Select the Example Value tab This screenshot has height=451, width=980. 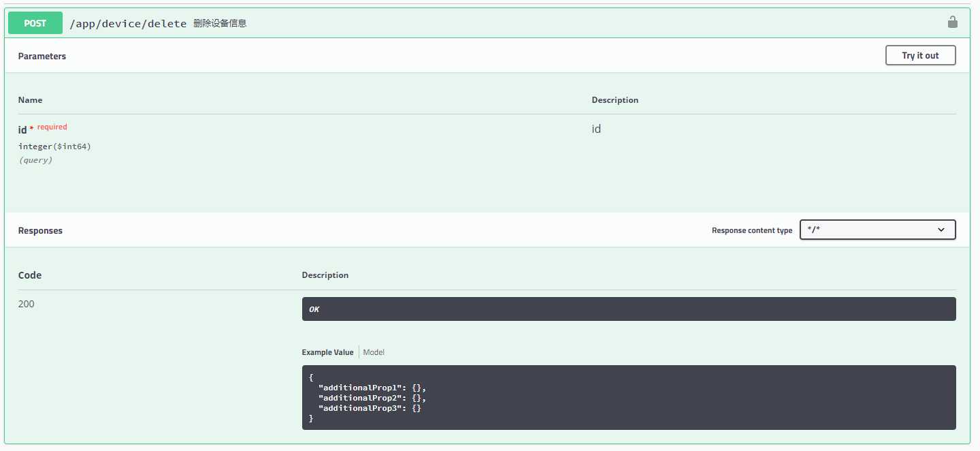click(327, 352)
